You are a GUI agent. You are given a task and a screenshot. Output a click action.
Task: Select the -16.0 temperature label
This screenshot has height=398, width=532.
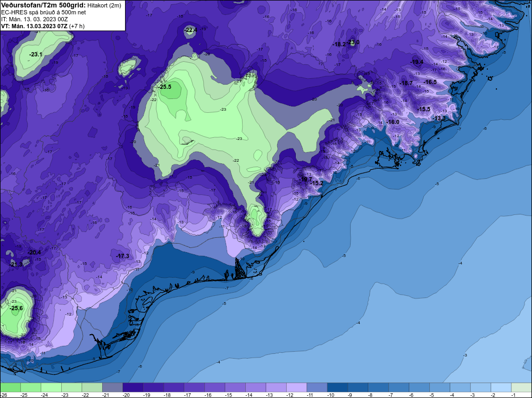[393, 122]
